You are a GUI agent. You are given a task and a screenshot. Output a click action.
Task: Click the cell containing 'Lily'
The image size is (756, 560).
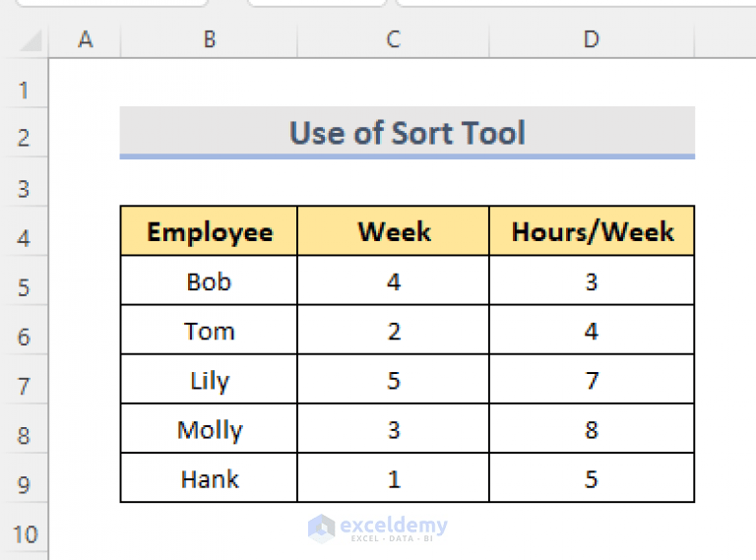click(209, 379)
